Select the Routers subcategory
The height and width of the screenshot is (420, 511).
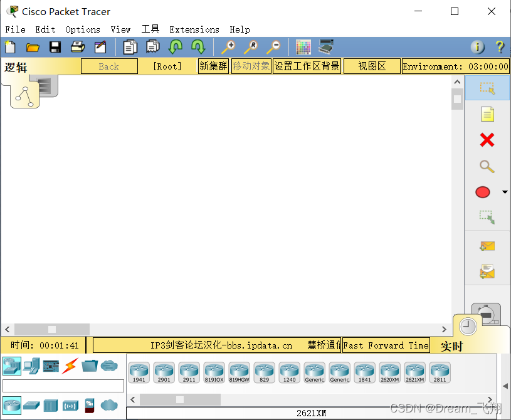click(12, 406)
